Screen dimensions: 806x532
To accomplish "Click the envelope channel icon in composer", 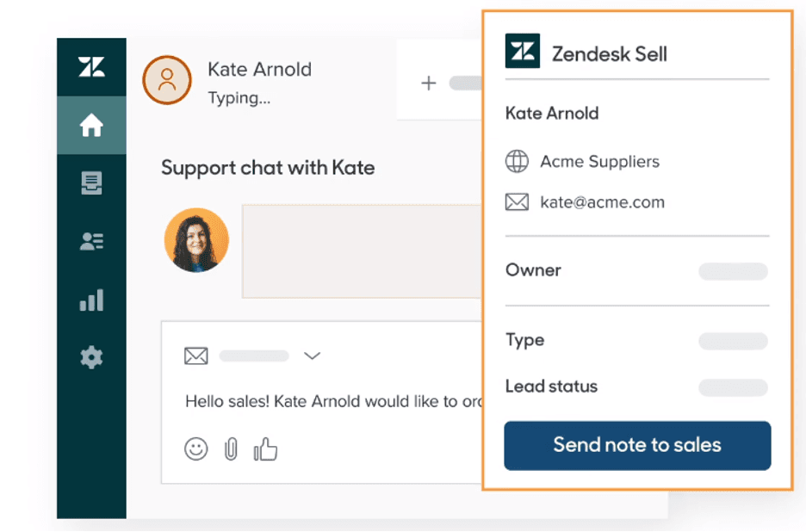I will (196, 356).
